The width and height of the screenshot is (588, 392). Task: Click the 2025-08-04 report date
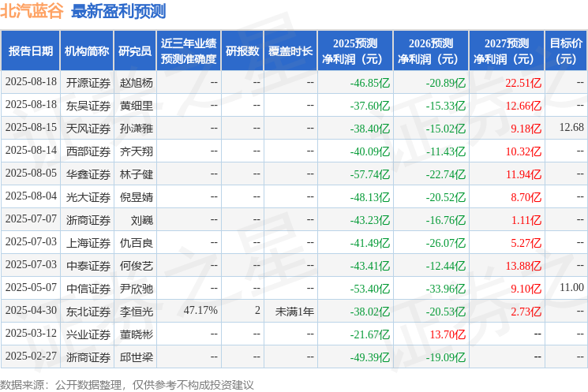[31, 196]
